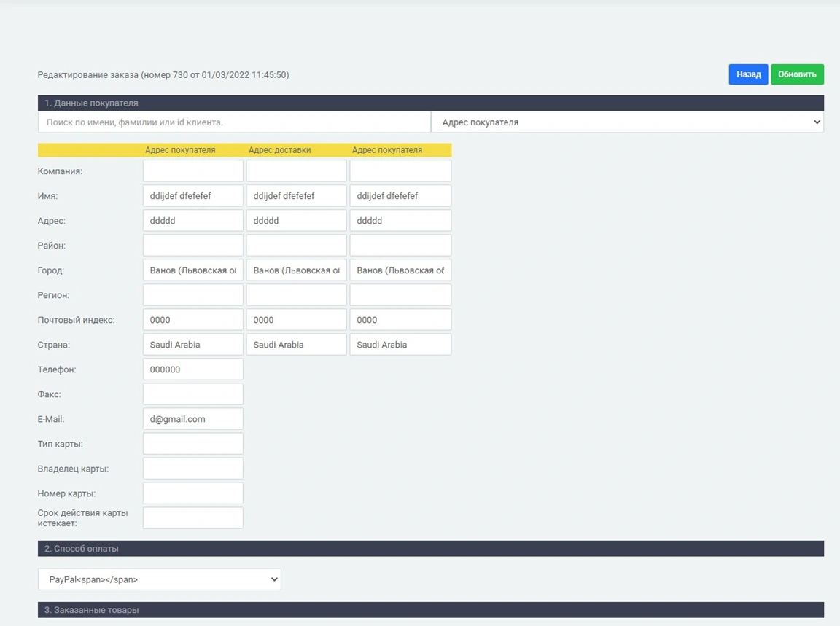
Task: Click the Тип карты input field
Action: point(192,444)
